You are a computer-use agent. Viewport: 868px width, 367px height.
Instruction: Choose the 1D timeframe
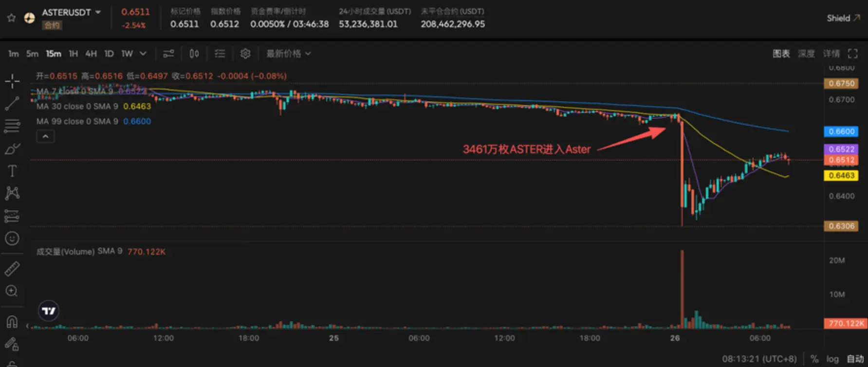coord(109,54)
